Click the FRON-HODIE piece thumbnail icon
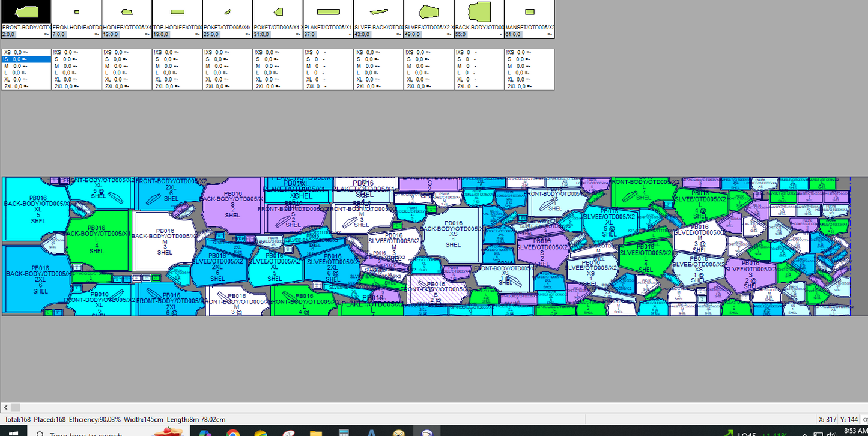Viewport: 868px width, 436px height. click(x=76, y=12)
